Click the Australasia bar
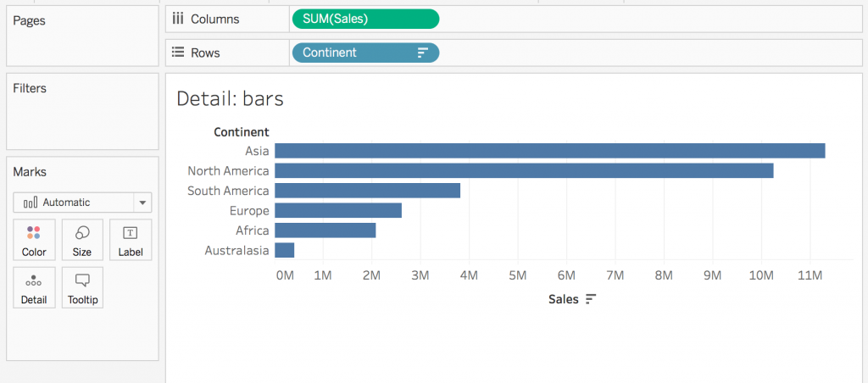The image size is (868, 383). coord(284,250)
